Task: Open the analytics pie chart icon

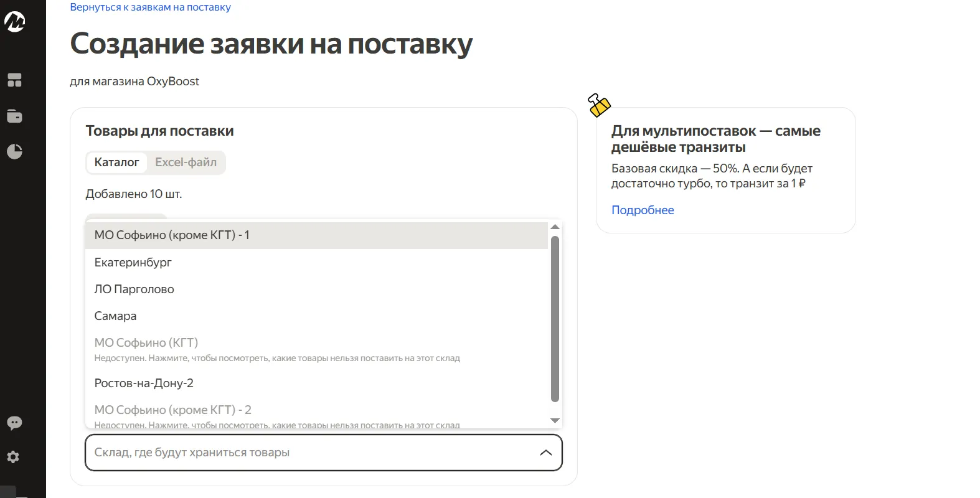Action: 14,151
